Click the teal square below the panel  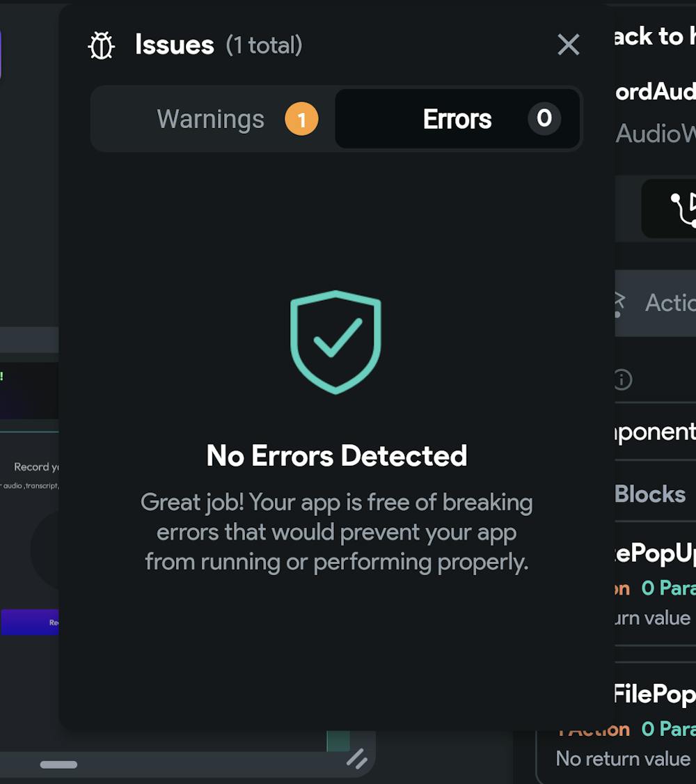tap(338, 741)
